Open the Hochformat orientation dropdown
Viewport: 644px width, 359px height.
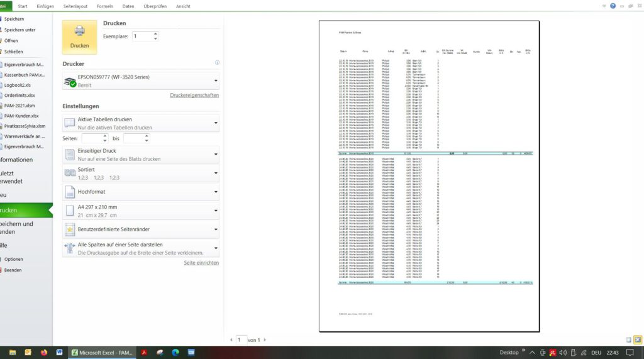[216, 191]
